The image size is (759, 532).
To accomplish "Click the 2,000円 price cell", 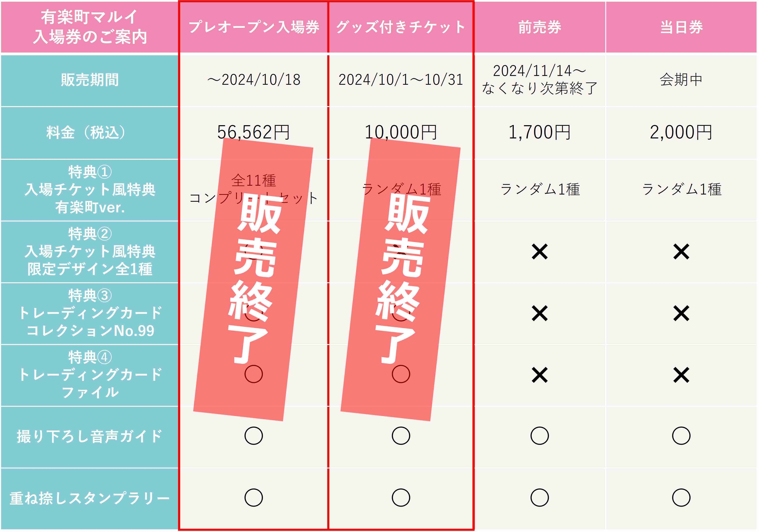I will [681, 132].
